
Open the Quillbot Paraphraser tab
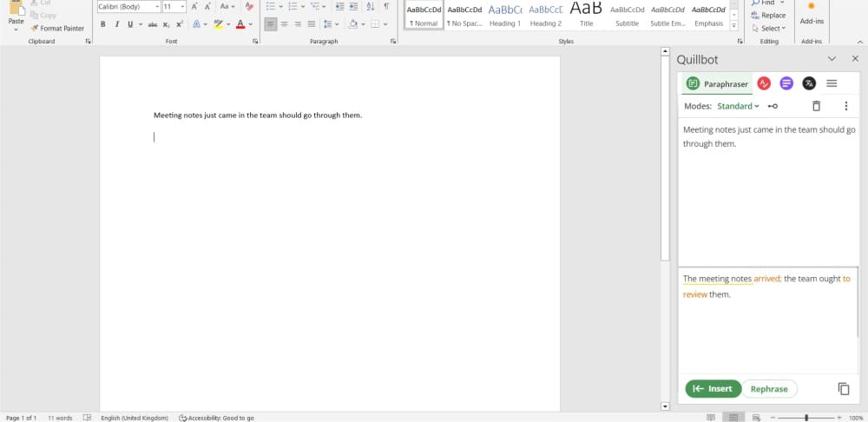coord(717,83)
